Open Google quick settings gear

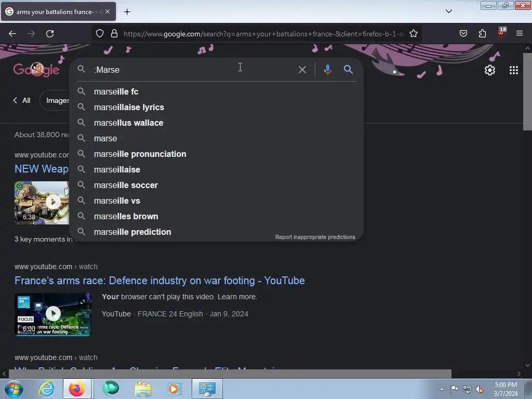coord(489,70)
